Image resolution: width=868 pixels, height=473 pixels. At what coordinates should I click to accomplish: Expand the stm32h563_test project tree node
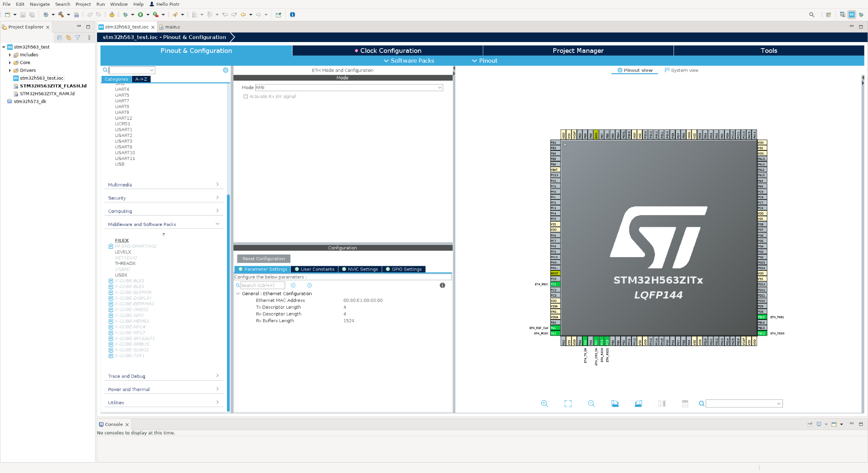pyautogui.click(x=4, y=47)
